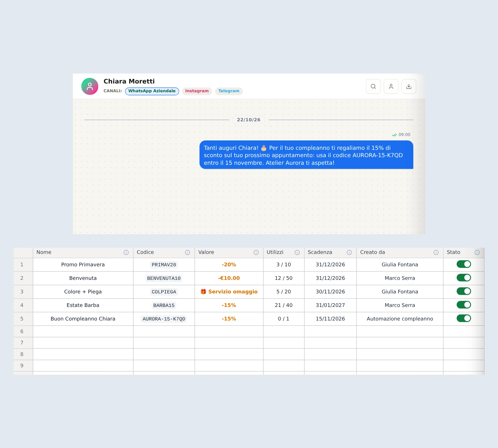Image resolution: width=498 pixels, height=448 pixels.
Task: Click the Valore column info icon
Action: point(256,252)
